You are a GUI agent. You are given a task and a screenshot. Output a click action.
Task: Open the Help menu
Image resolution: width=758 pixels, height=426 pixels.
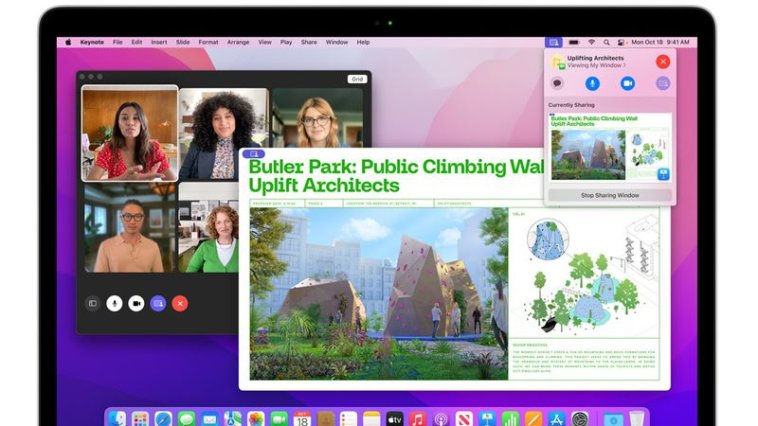point(363,43)
